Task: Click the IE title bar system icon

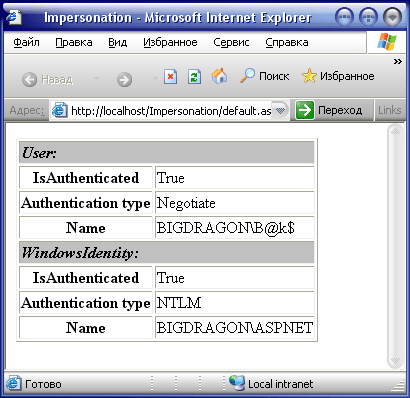Action: pyautogui.click(x=14, y=17)
